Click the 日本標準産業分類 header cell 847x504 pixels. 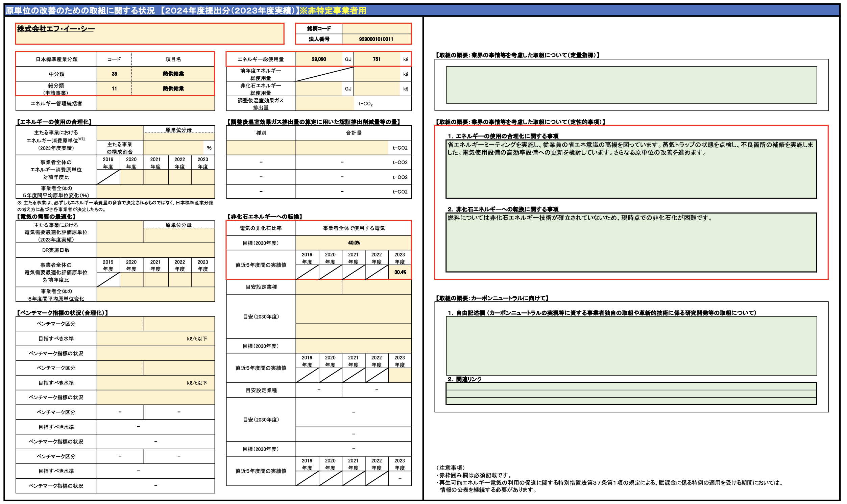coord(56,59)
